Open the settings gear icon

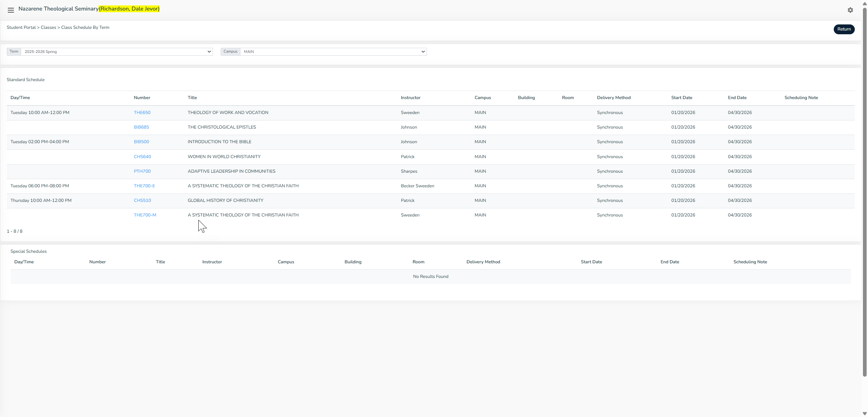(x=850, y=10)
